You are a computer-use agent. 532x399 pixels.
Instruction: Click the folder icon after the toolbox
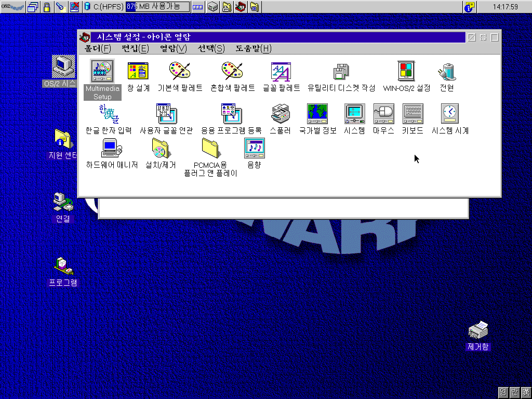[x=255, y=7]
